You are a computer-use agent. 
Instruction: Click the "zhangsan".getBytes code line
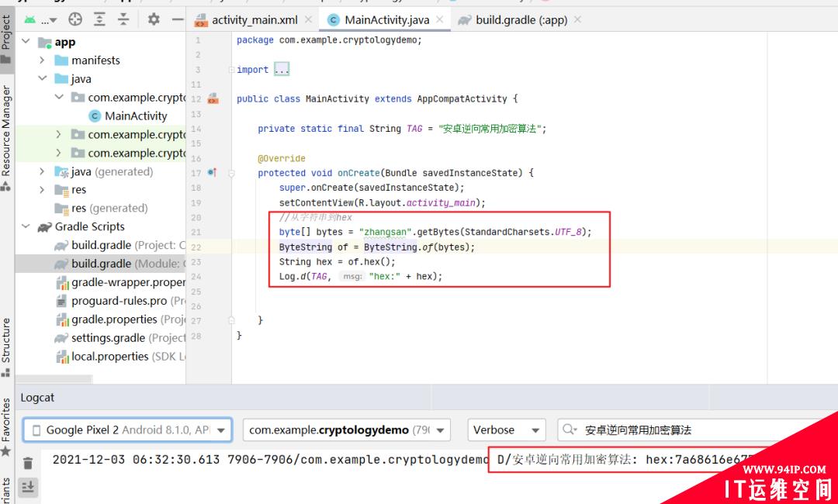[x=435, y=233]
